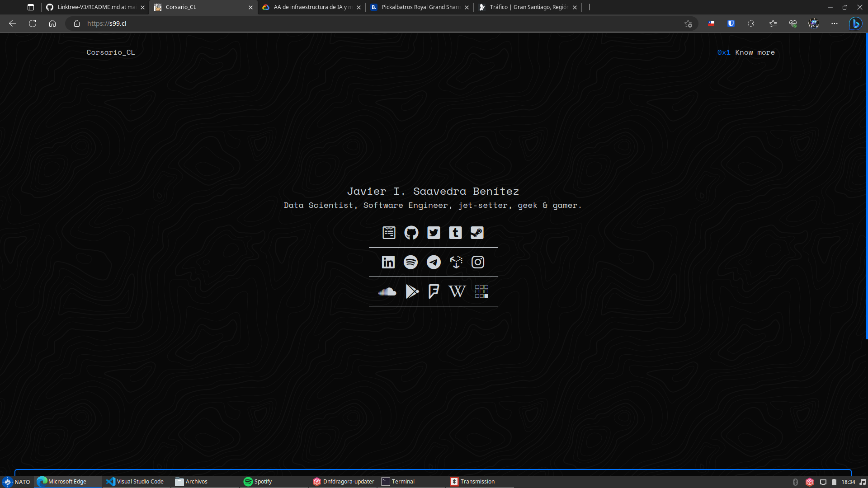Image resolution: width=868 pixels, height=488 pixels.
Task: Switch to the Linktree-V3 README tab
Action: click(96, 7)
